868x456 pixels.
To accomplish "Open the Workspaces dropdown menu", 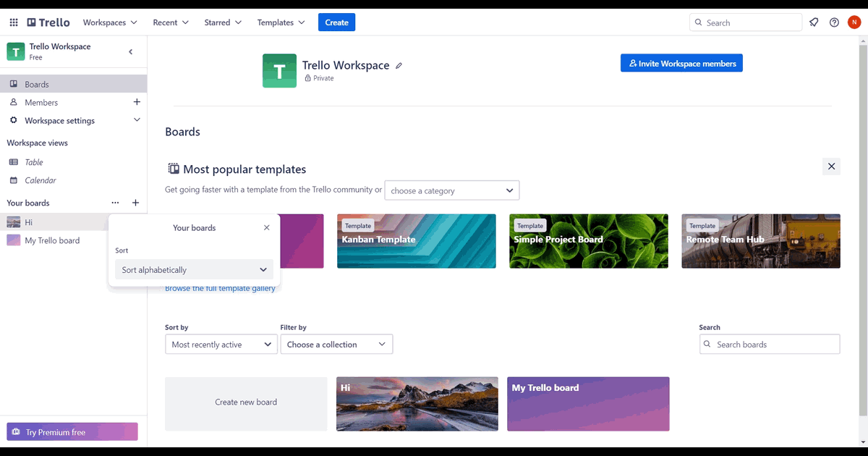I will [110, 22].
